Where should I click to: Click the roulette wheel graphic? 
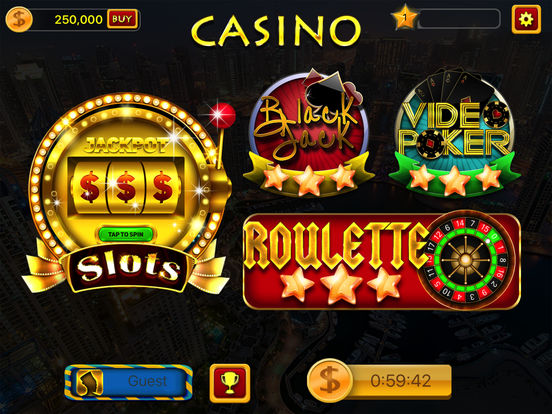[x=466, y=259]
